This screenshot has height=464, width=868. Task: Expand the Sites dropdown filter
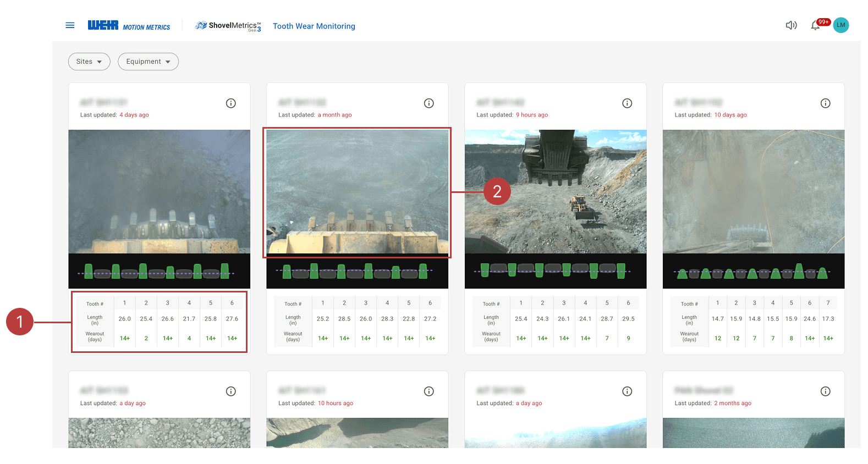pyautogui.click(x=89, y=62)
